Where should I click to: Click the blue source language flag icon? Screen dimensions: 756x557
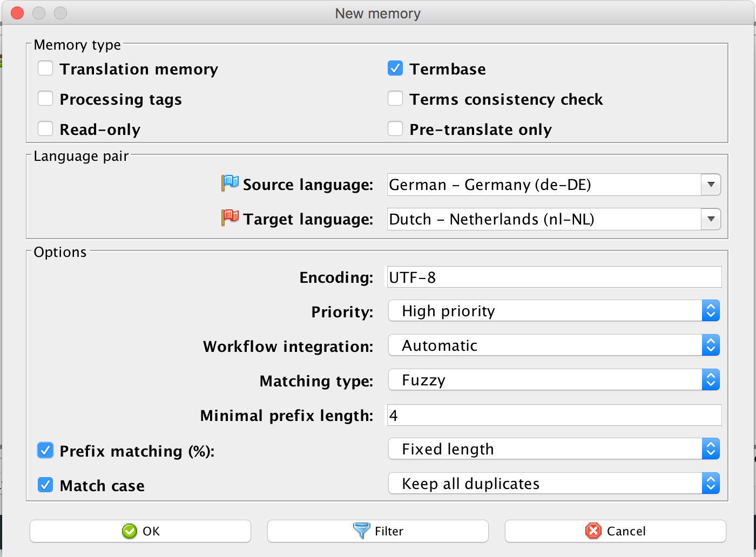230,183
